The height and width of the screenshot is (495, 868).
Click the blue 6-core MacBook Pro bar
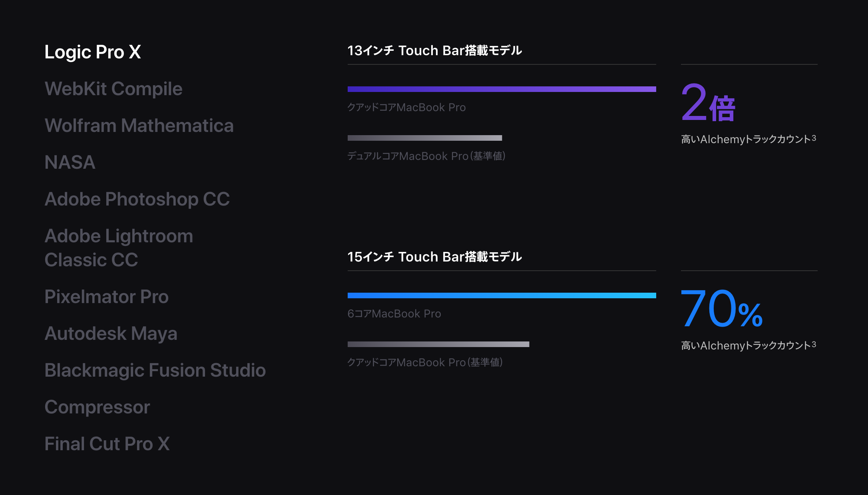[x=502, y=295]
